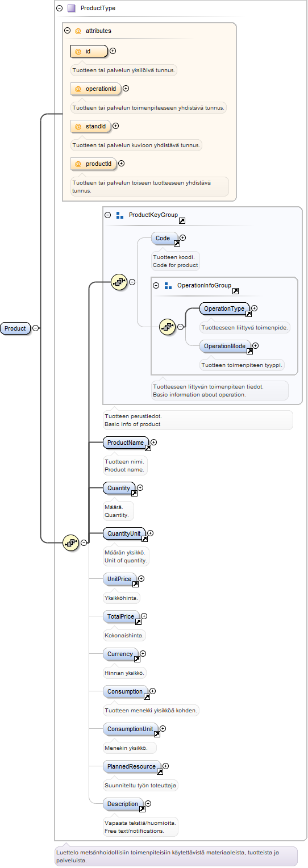Select the Description element
The width and height of the screenshot is (308, 868).
pyautogui.click(x=123, y=804)
